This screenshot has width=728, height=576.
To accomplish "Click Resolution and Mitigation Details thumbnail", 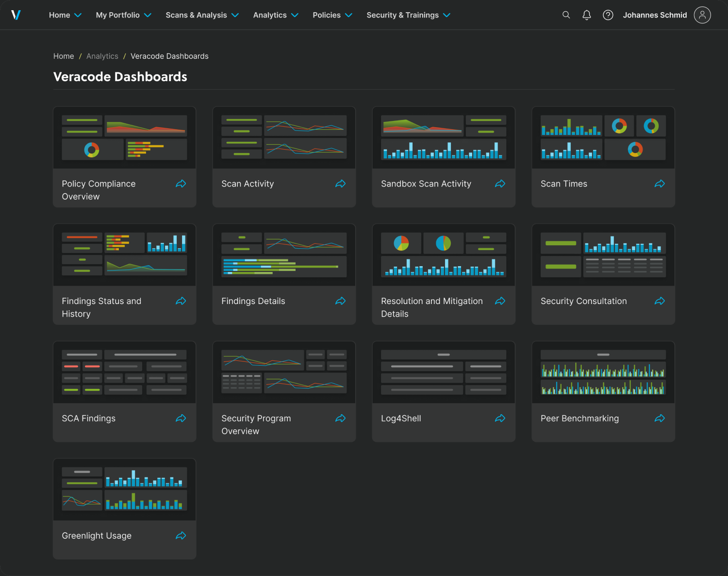I will [444, 255].
